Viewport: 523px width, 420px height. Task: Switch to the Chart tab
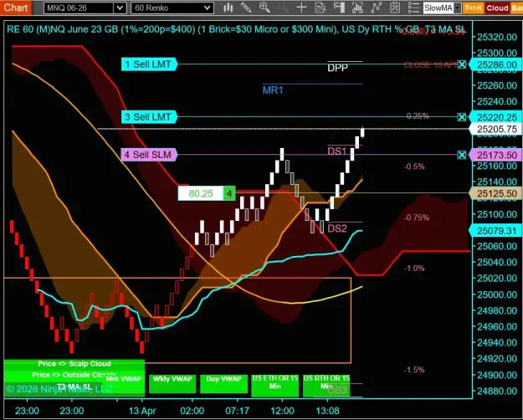(16, 8)
